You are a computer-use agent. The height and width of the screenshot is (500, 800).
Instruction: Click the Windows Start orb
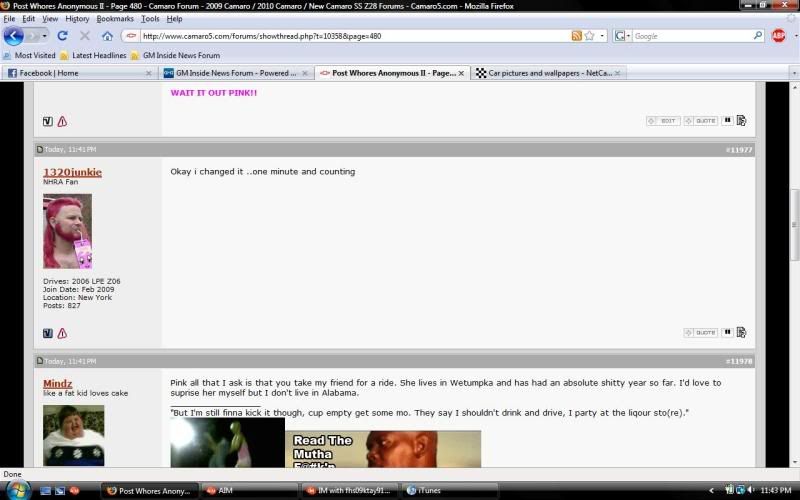click(17, 490)
